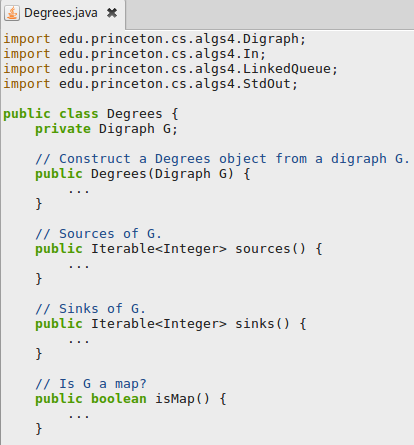Click the public class Degrees declaration
This screenshot has width=414, height=445.
pos(91,114)
